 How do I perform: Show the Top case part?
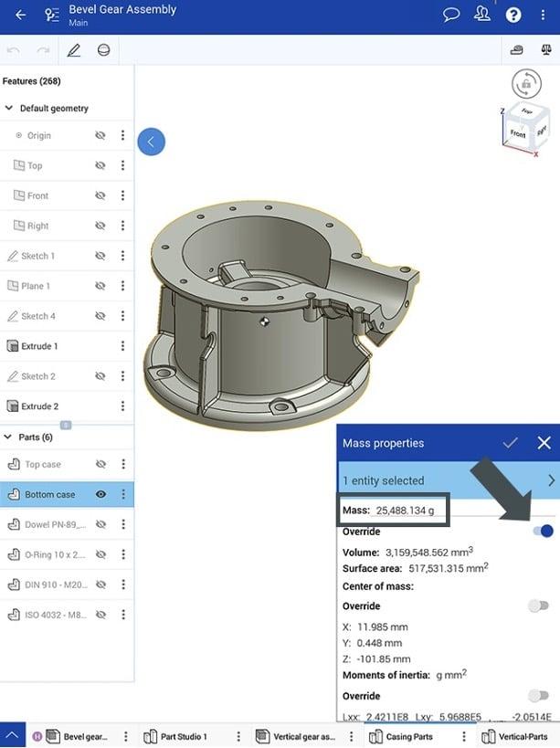click(x=100, y=464)
